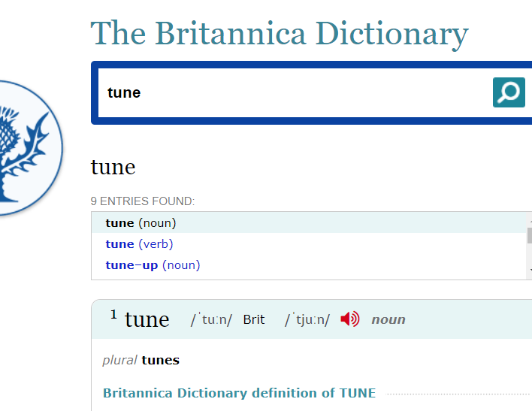
Task: Click the magnifying glass search button
Action: click(509, 92)
